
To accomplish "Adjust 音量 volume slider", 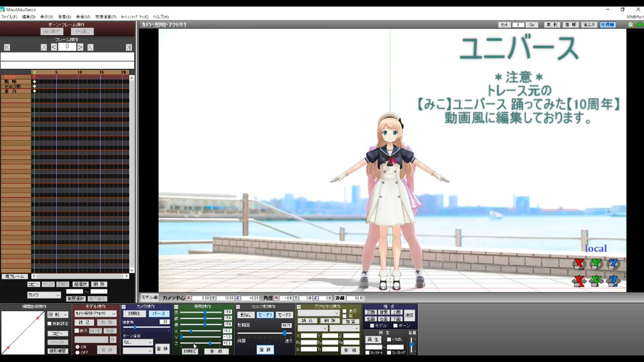I will (412, 345).
